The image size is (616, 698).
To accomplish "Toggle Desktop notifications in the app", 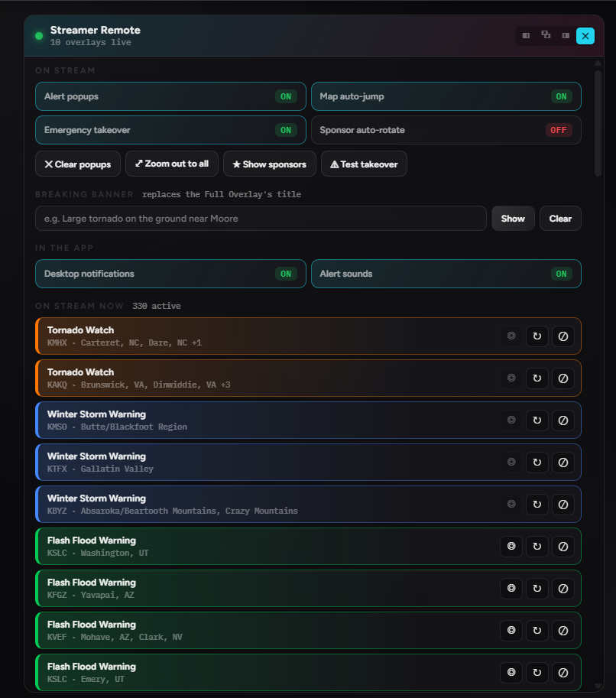I will pos(170,274).
